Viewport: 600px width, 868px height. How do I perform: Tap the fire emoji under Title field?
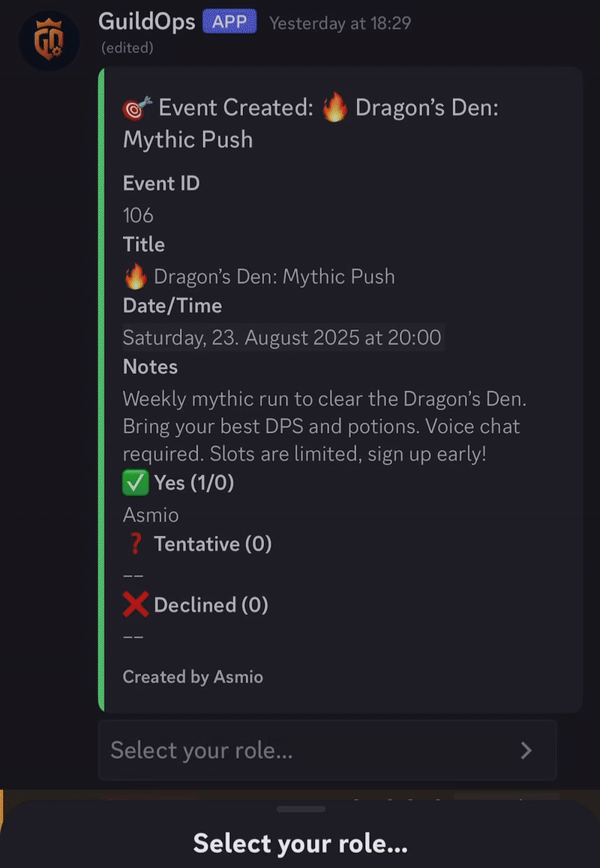[x=136, y=277]
